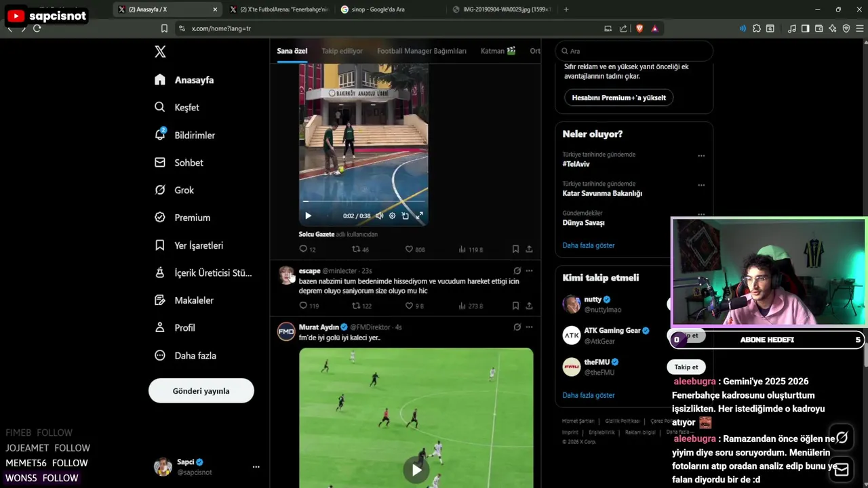Open İçerik Üreticisi Stüdyosu in sidebar
Viewport: 868px width, 488px height.
tap(203, 272)
